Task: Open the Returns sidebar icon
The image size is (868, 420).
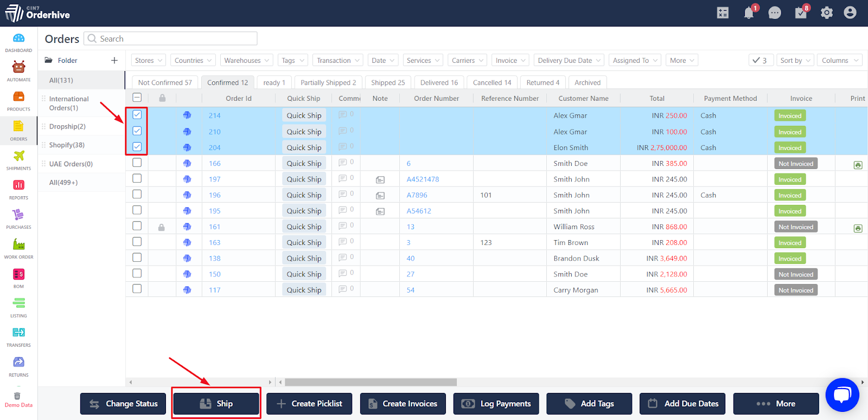Action: point(18,362)
